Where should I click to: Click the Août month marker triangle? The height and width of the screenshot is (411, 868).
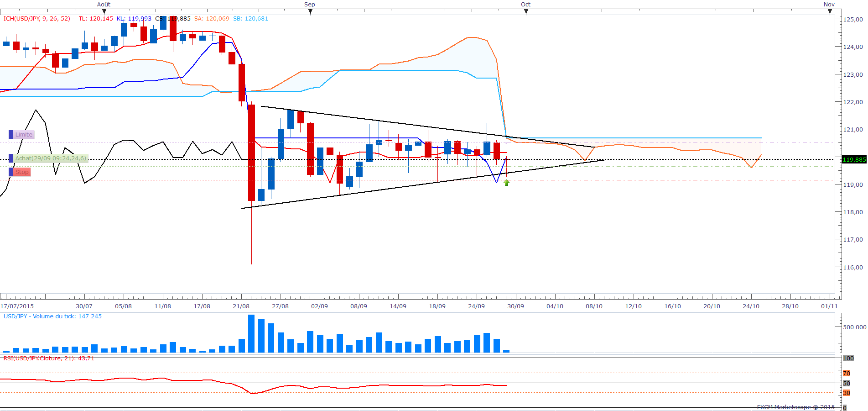[104, 11]
